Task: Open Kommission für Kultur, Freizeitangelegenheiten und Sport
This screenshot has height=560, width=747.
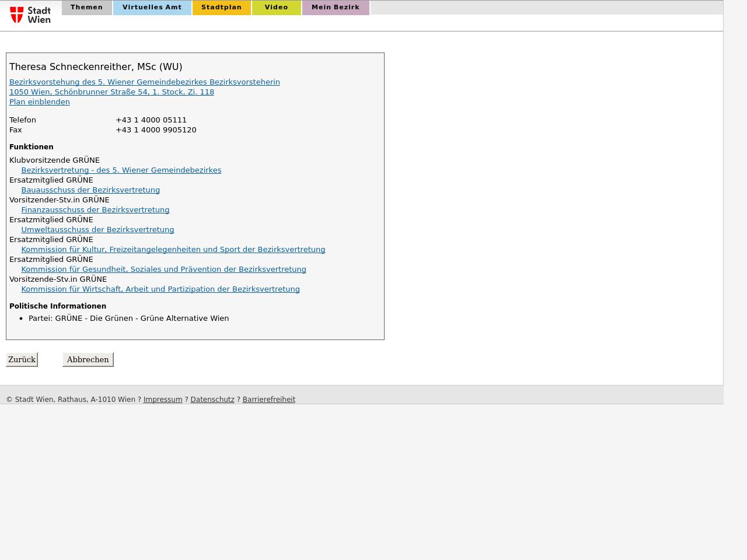Action: [x=173, y=250]
